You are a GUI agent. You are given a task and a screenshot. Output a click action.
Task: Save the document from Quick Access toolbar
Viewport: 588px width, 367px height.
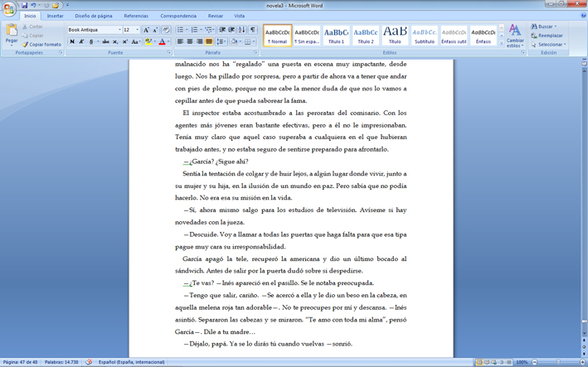[x=25, y=5]
